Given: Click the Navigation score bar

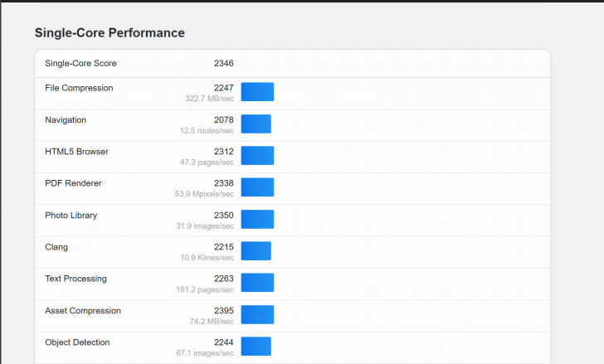Looking at the screenshot, I should pos(256,124).
